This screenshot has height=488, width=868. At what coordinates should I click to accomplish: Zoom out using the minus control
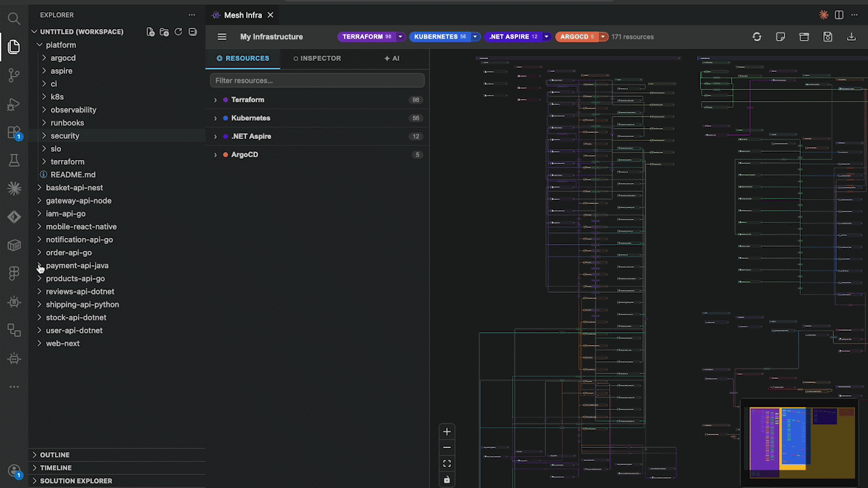446,447
